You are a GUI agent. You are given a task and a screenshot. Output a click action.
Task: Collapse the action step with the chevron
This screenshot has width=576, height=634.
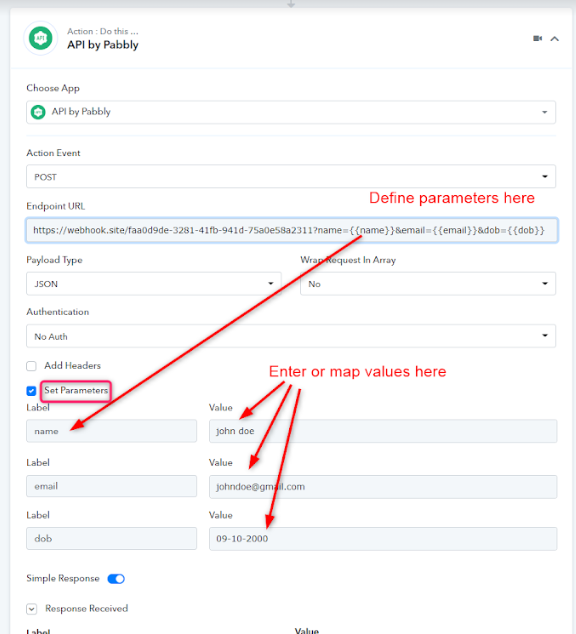click(x=555, y=39)
